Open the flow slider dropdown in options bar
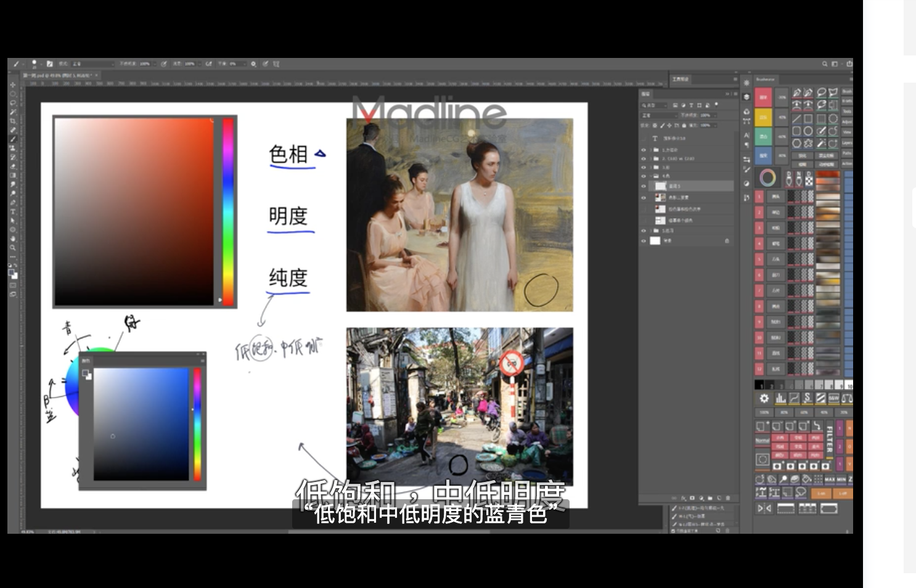The height and width of the screenshot is (588, 916). coord(200,64)
